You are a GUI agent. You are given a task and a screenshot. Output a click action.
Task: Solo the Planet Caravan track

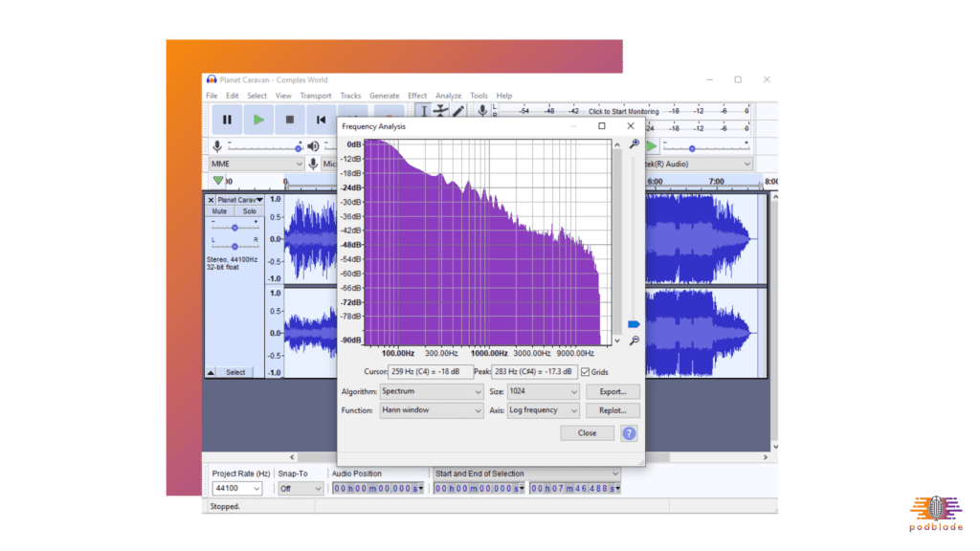(x=250, y=211)
